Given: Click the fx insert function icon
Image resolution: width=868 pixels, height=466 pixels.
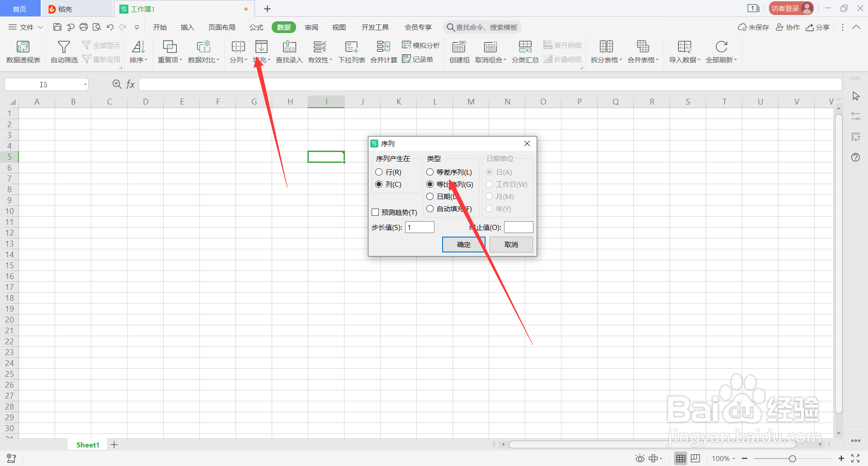Looking at the screenshot, I should coord(130,84).
